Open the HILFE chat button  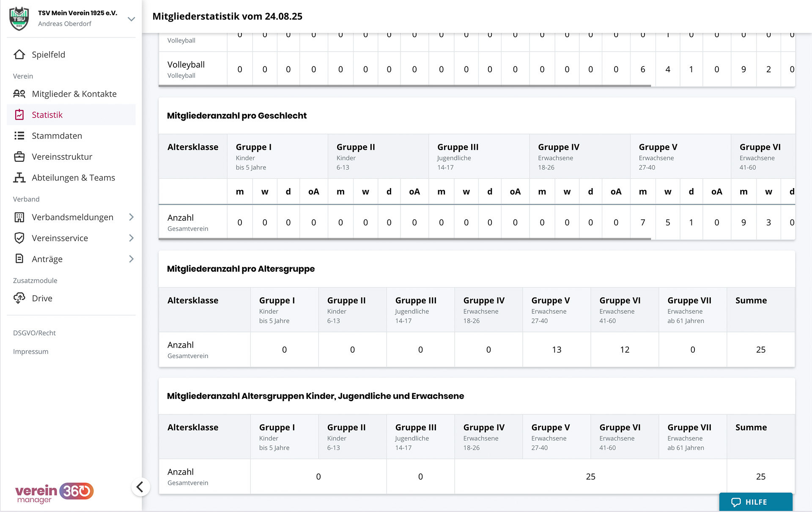(756, 502)
